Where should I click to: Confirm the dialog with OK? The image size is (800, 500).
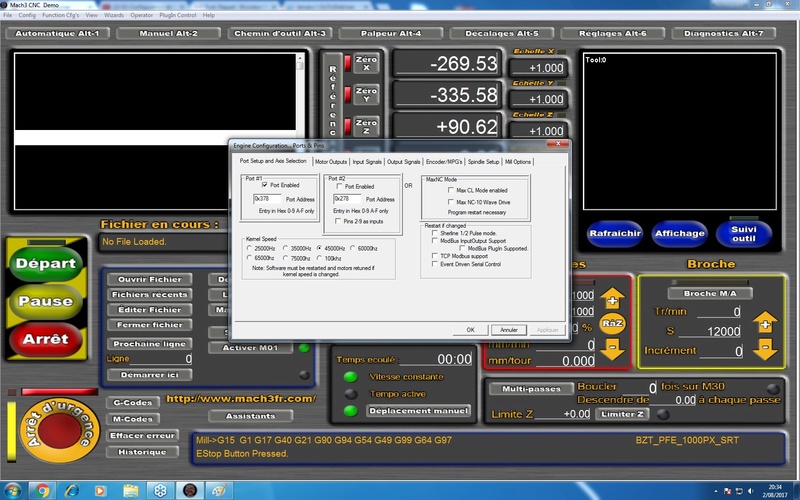tap(470, 330)
